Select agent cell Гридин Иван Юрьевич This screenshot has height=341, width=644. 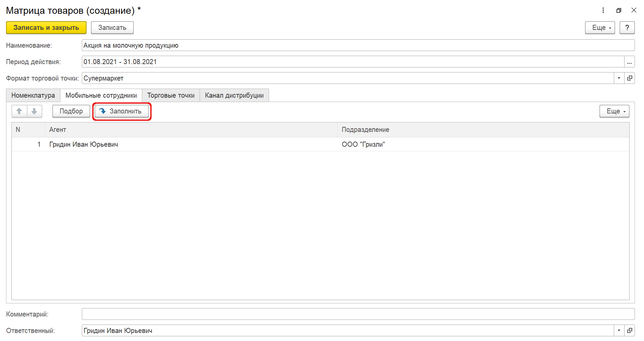pos(191,144)
